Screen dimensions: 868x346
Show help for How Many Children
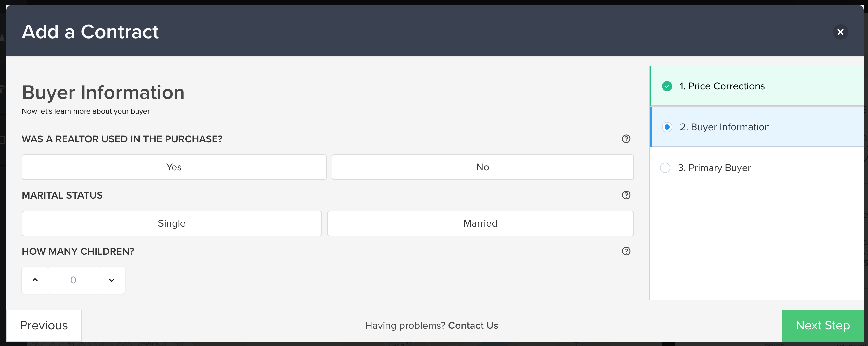click(626, 251)
